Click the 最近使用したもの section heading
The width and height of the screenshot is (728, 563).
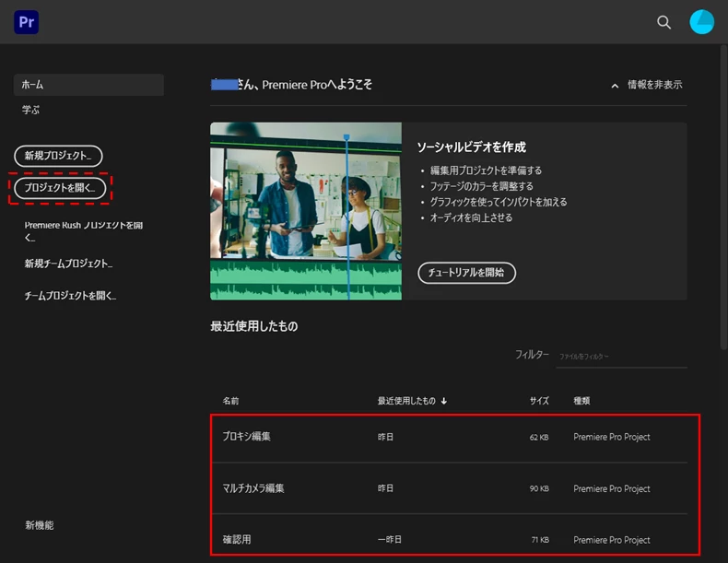(x=254, y=326)
